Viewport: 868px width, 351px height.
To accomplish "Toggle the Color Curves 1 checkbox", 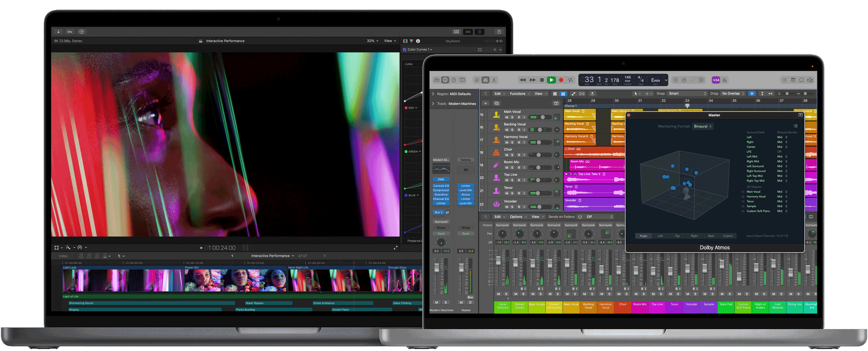I will 405,50.
